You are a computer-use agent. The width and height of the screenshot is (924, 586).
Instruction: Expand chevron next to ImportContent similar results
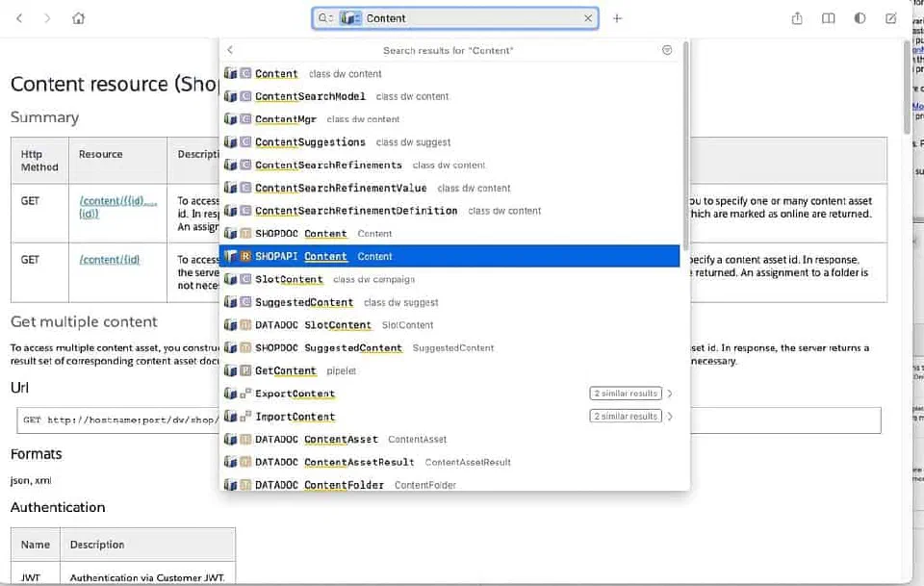(670, 417)
